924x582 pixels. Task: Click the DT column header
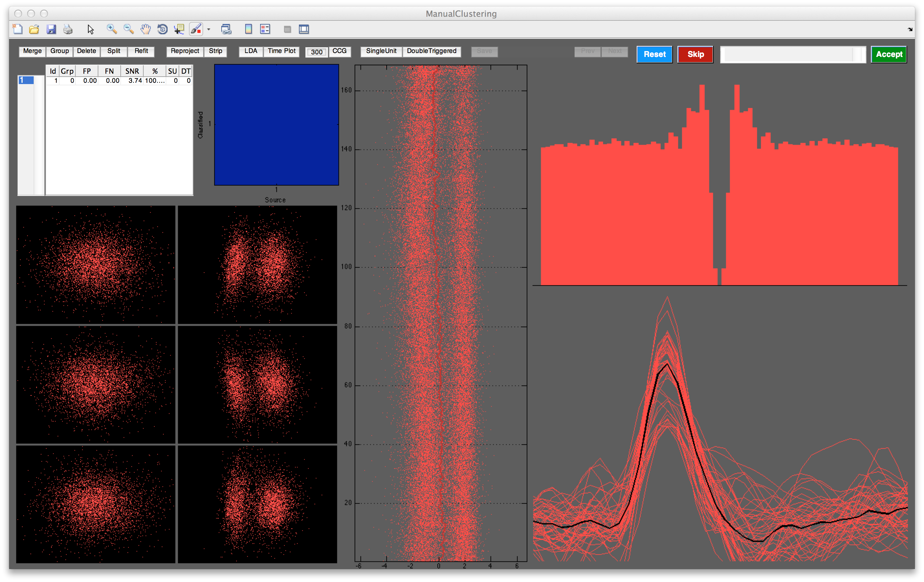coord(186,71)
